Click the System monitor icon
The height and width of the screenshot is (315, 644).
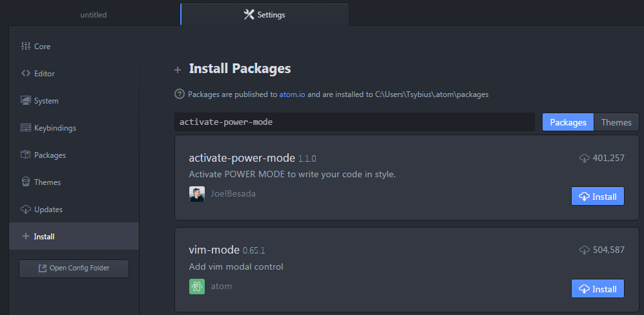click(25, 101)
